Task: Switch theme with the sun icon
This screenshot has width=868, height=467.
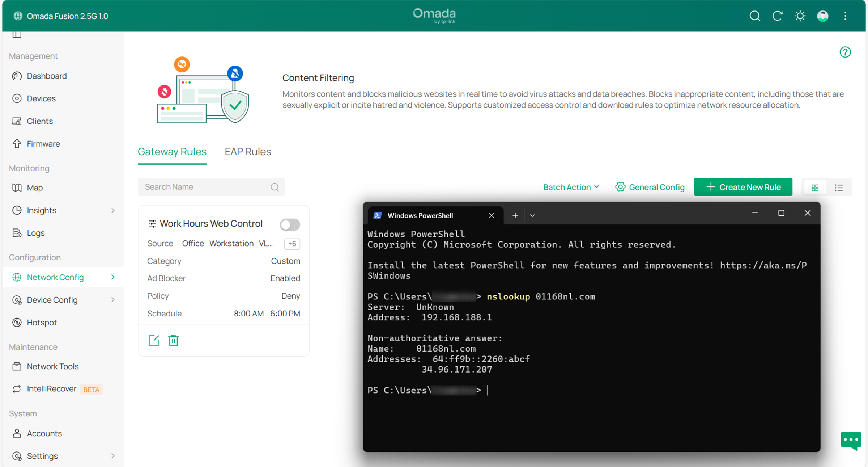Action: point(800,16)
